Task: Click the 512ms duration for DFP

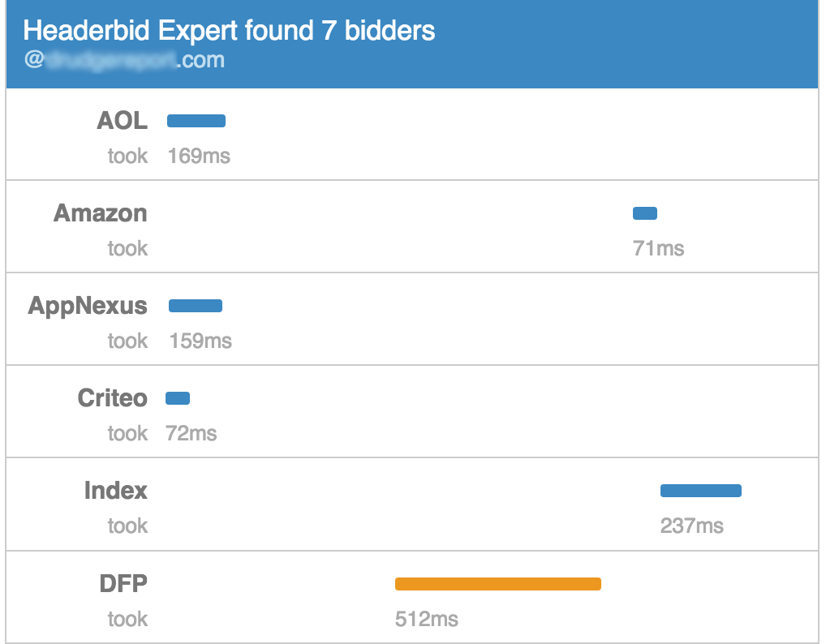Action: pos(426,619)
